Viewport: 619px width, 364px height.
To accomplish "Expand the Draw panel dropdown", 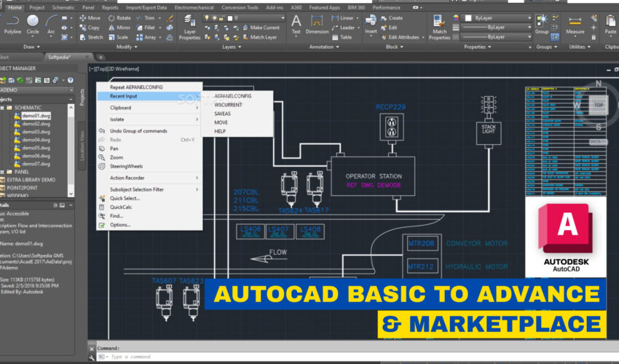I will coord(31,47).
